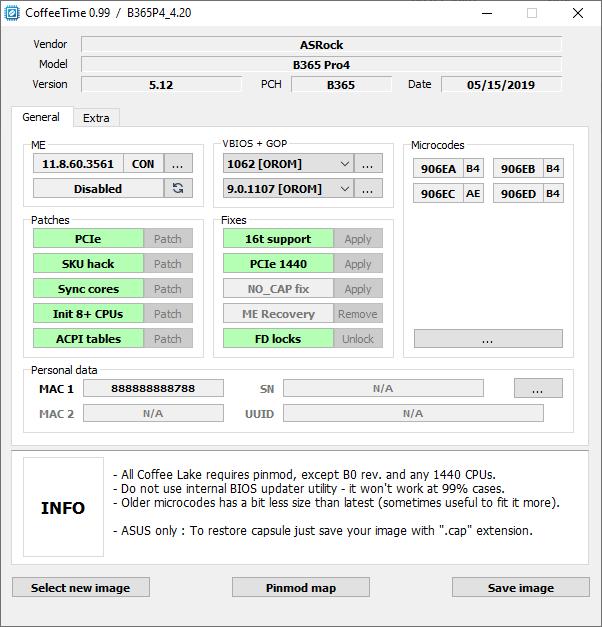Open the Pinmod map
Screen dimensions: 602x627
tap(301, 587)
